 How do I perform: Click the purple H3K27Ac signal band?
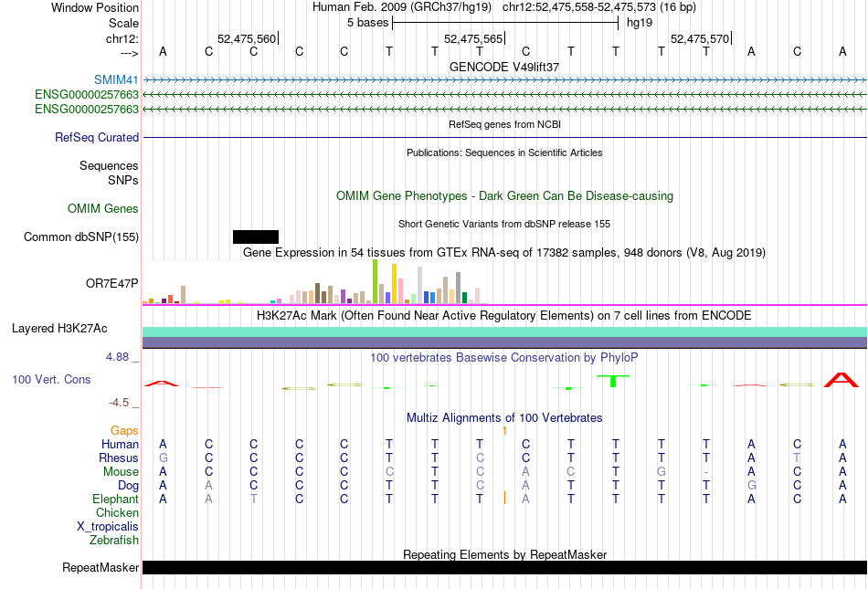tap(505, 342)
